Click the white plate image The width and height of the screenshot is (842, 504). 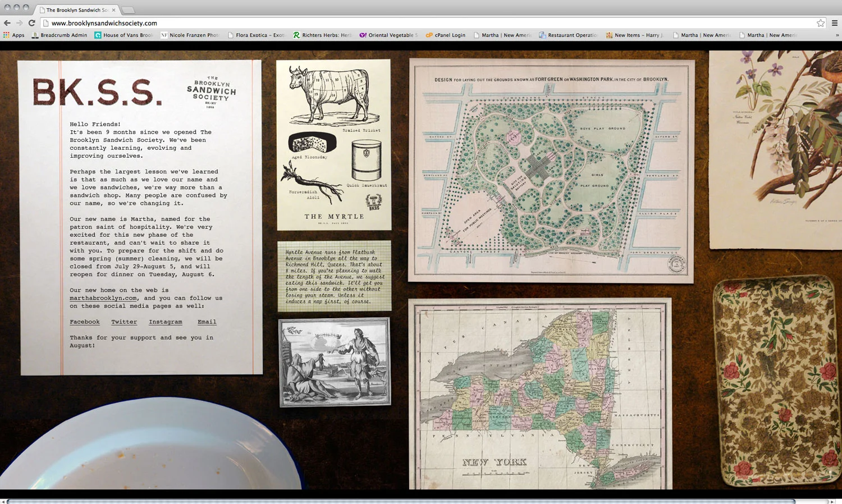[x=152, y=443]
